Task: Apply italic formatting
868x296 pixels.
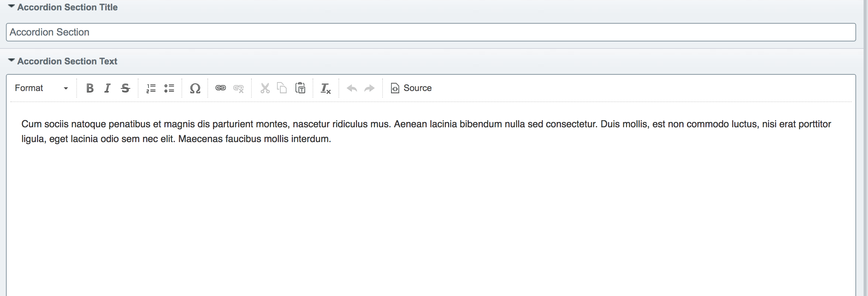Action: pyautogui.click(x=107, y=88)
